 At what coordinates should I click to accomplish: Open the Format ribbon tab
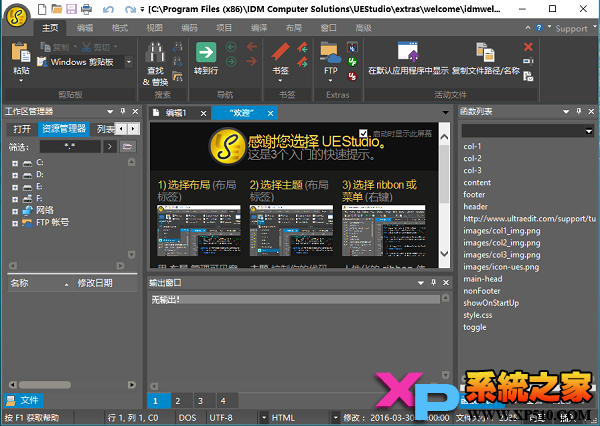click(x=119, y=28)
